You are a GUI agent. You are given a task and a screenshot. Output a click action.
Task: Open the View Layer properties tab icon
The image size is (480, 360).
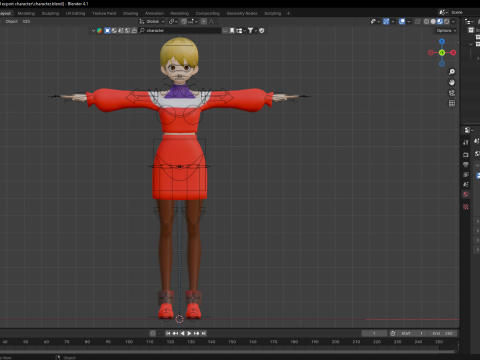[466, 174]
